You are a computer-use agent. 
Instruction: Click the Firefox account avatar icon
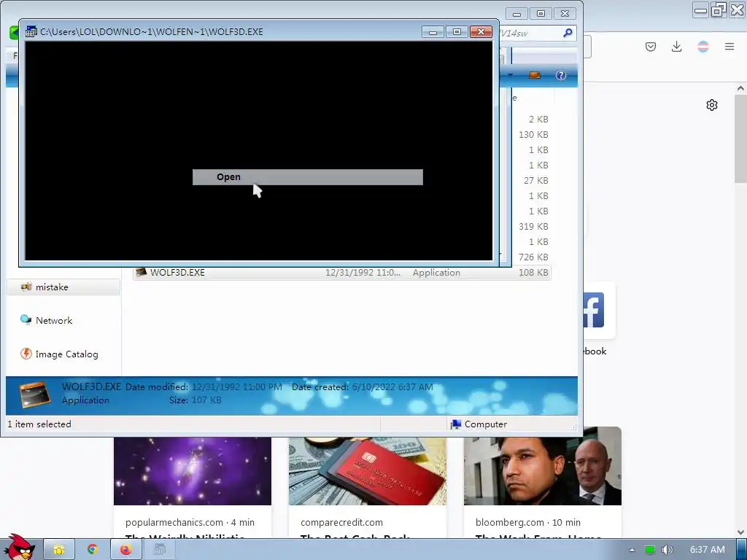coord(703,47)
